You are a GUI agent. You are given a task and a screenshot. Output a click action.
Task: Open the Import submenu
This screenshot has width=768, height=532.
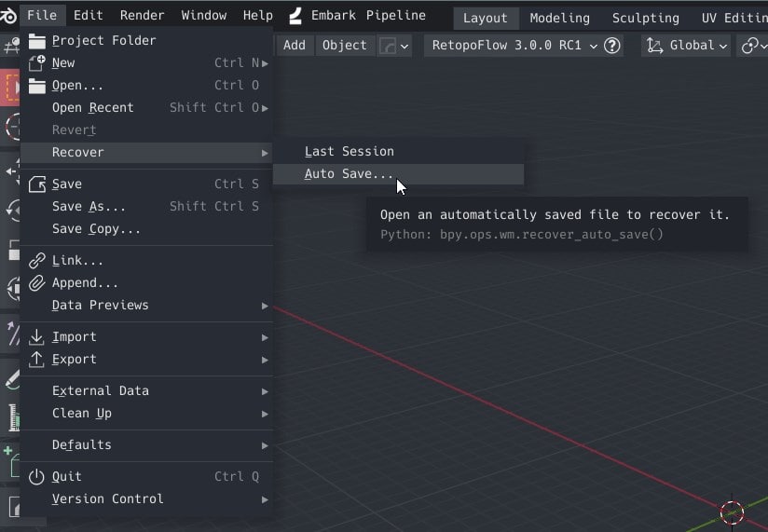pos(146,336)
